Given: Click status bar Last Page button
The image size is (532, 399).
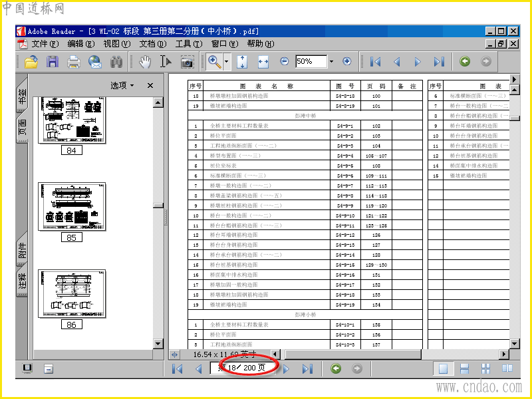Looking at the screenshot, I should pyautogui.click(x=307, y=368).
